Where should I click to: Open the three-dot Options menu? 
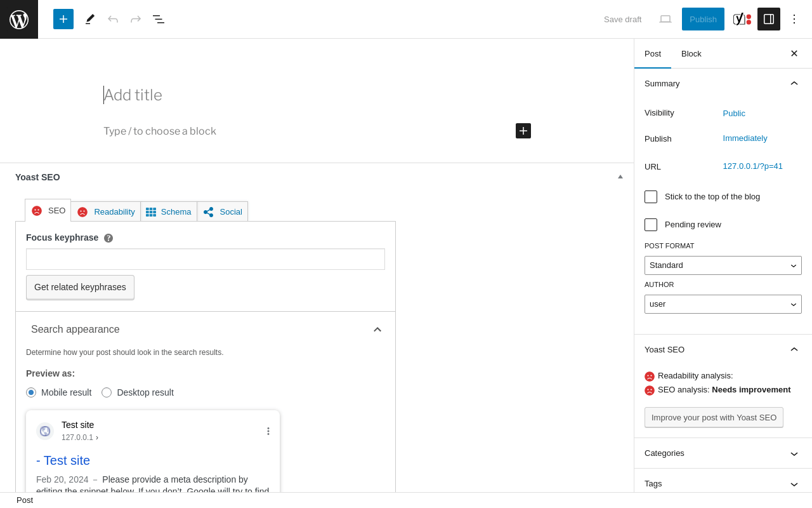794,19
